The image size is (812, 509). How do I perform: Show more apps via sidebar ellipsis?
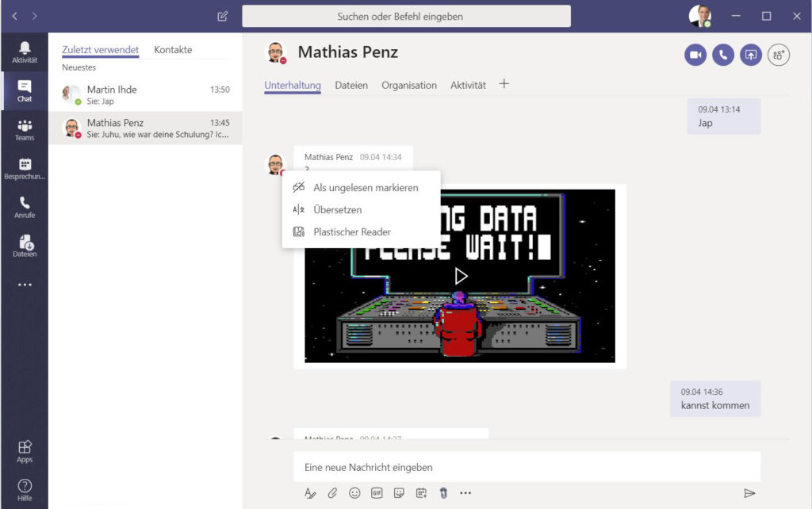click(x=25, y=285)
